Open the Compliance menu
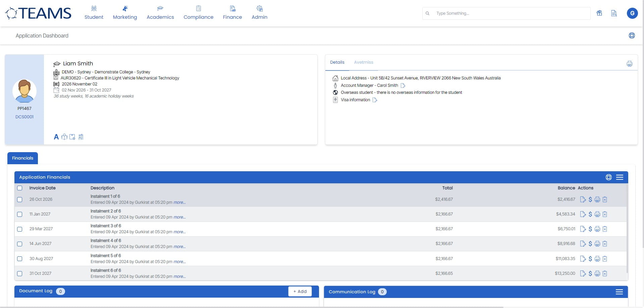The width and height of the screenshot is (644, 308). [198, 13]
